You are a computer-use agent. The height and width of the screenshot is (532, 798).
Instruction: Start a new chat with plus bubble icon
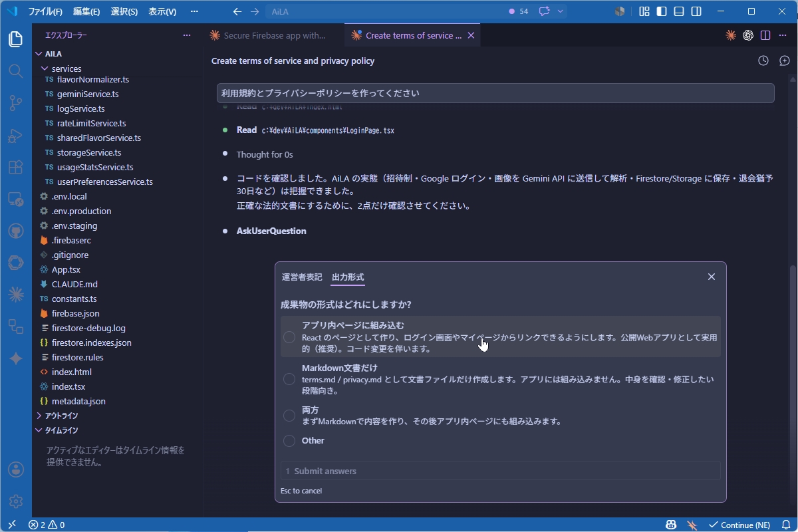pyautogui.click(x=785, y=61)
